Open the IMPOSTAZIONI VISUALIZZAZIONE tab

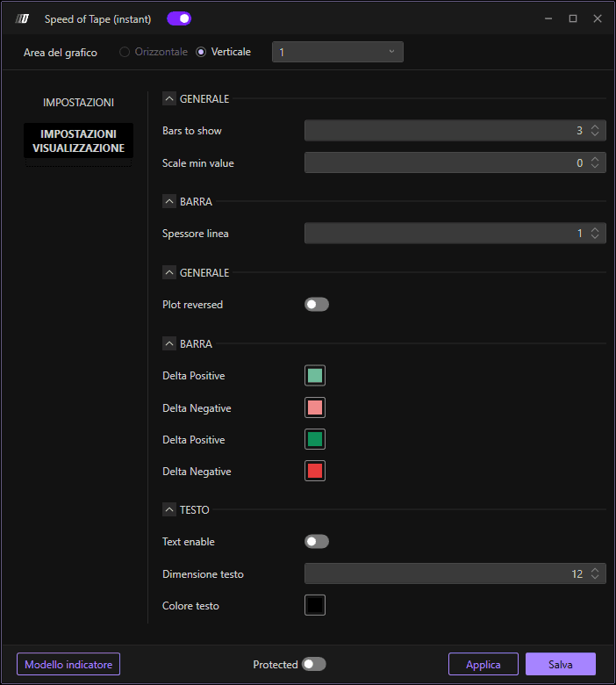tap(79, 141)
